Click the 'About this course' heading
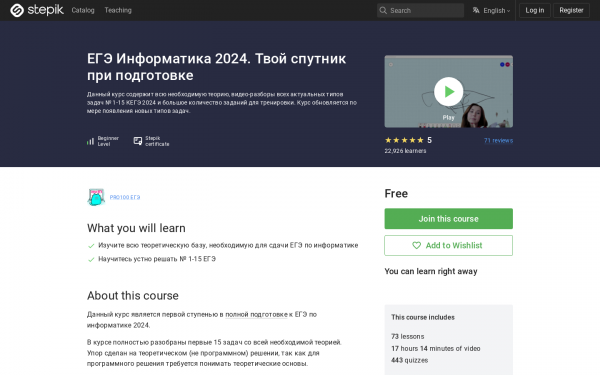The height and width of the screenshot is (375, 600). [133, 295]
